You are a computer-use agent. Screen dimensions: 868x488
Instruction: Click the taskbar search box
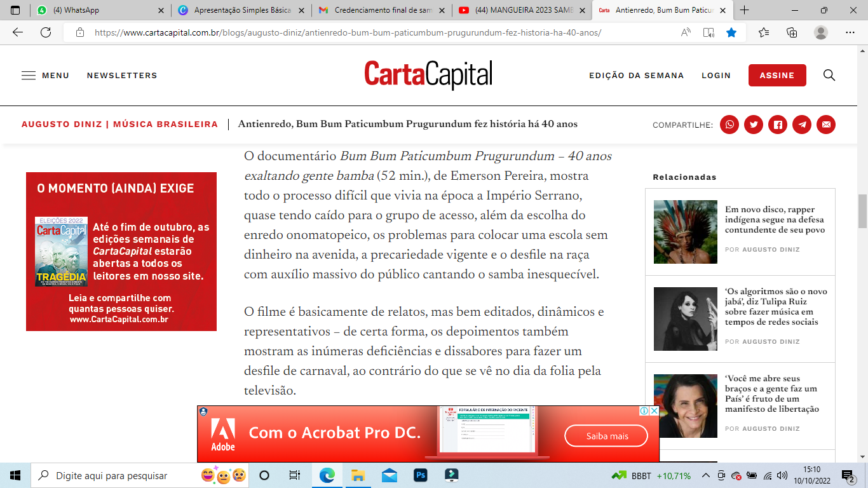pos(141,475)
